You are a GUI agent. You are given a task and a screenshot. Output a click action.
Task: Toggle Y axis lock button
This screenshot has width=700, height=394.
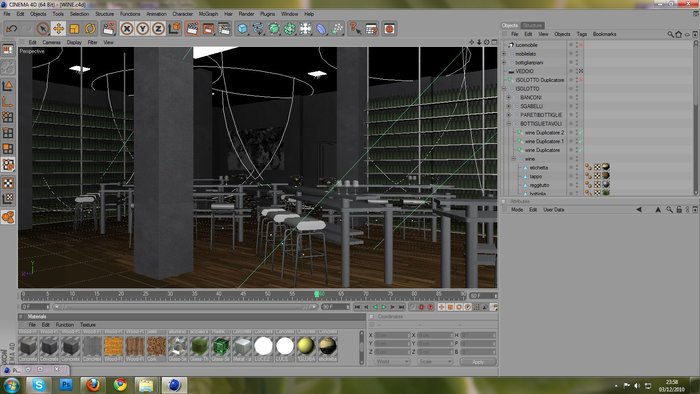[x=142, y=29]
